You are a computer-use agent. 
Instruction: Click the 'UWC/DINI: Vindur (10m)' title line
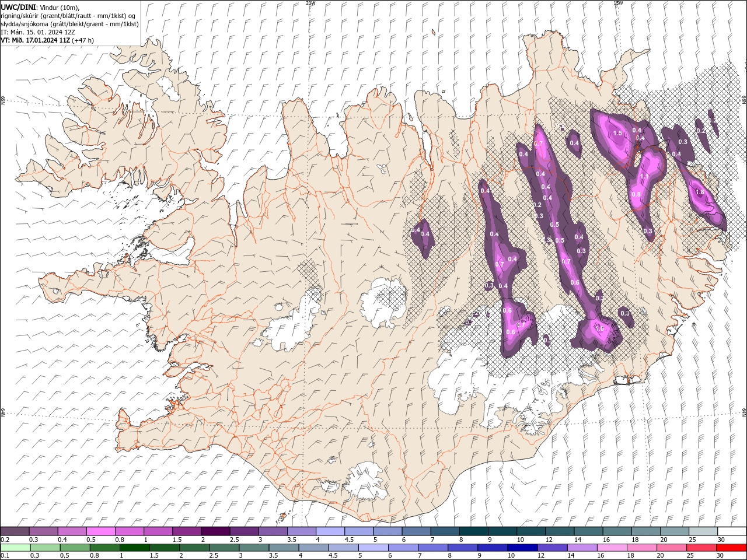tap(40, 6)
